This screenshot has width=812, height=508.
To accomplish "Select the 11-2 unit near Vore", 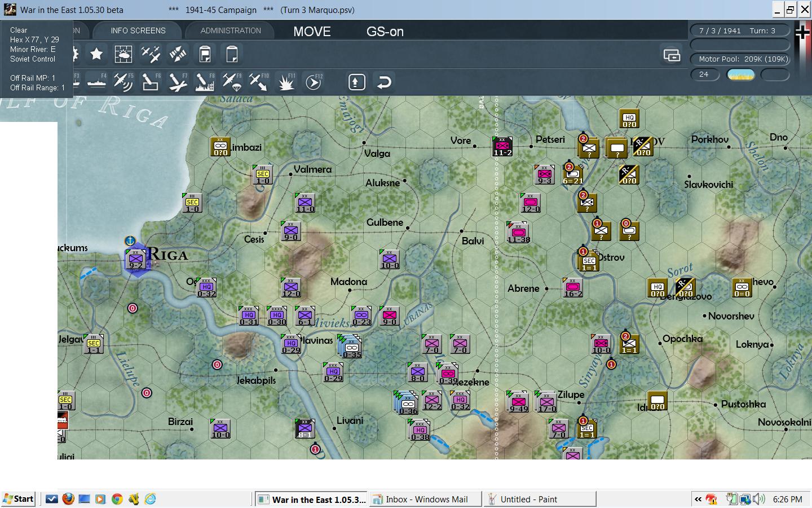I will coord(502,146).
